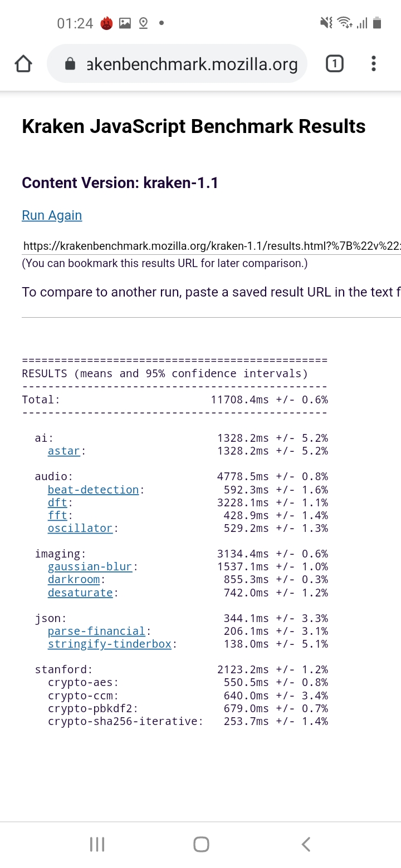The height and width of the screenshot is (868, 401).
Task: Tap the image notification icon in status bar
Action: [x=125, y=23]
